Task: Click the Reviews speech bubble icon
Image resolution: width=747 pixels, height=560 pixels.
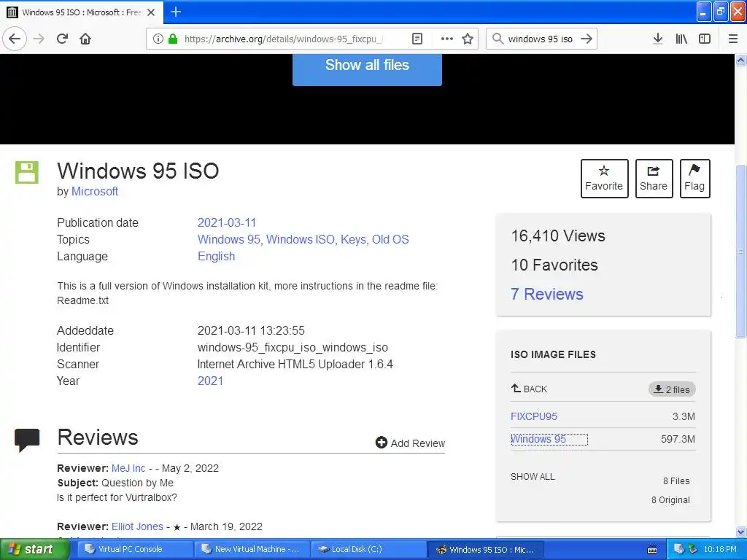Action: [x=27, y=440]
